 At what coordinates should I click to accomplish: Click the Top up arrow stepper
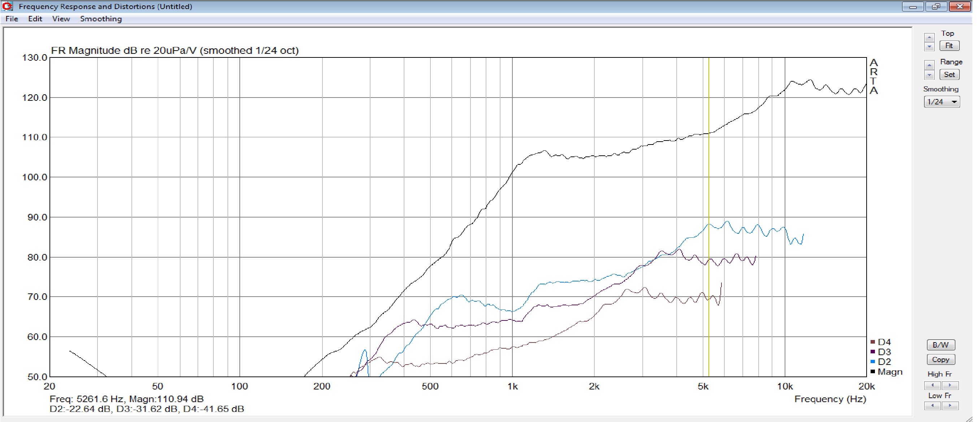929,37
